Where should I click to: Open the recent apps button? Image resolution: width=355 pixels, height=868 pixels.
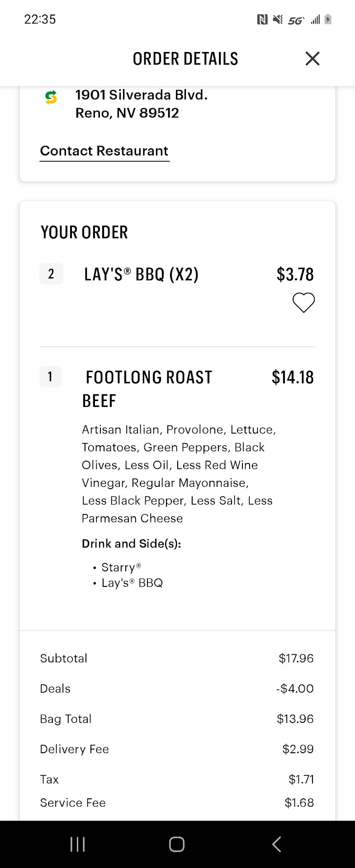click(78, 844)
